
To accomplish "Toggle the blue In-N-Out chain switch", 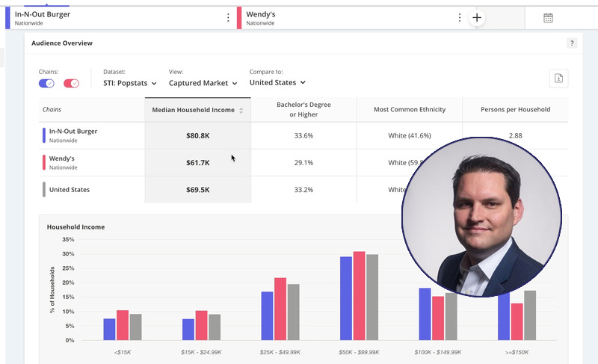I will (x=46, y=83).
